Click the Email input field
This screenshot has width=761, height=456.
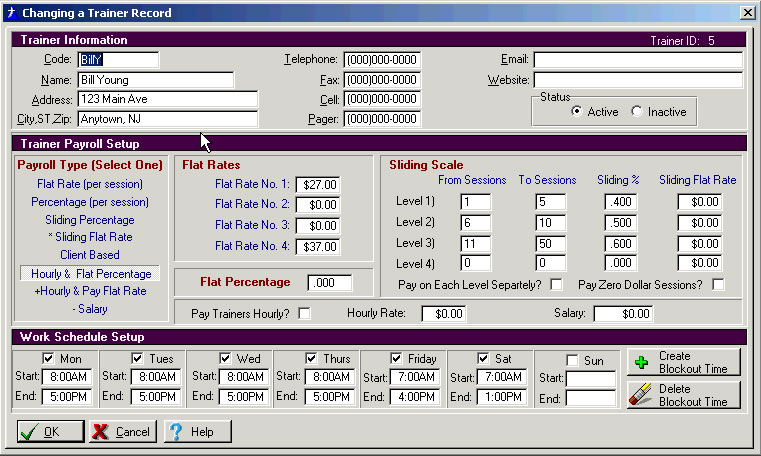pyautogui.click(x=637, y=60)
